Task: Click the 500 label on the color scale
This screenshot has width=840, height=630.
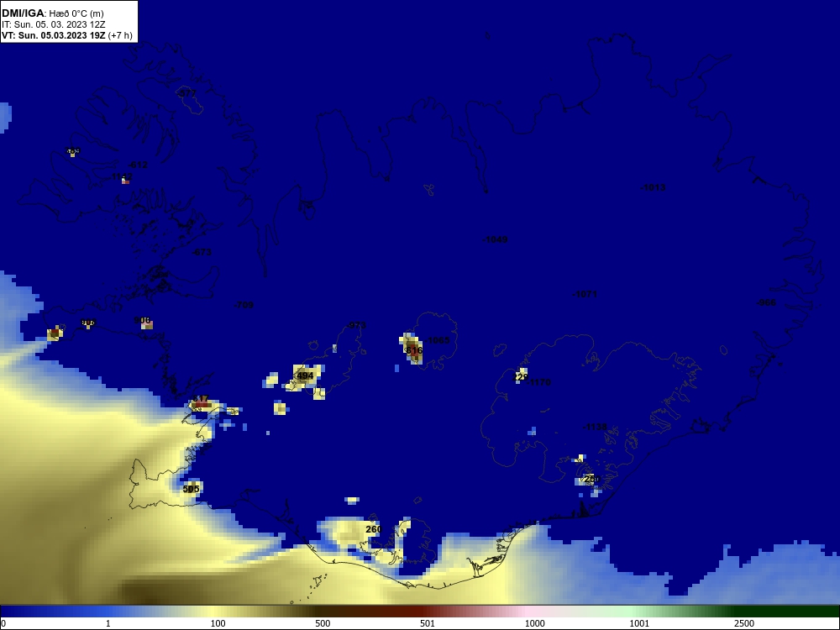Action: pyautogui.click(x=323, y=623)
